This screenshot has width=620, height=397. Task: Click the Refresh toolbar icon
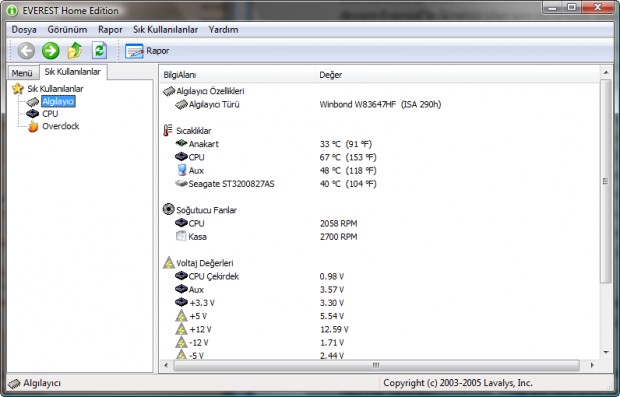pos(99,51)
